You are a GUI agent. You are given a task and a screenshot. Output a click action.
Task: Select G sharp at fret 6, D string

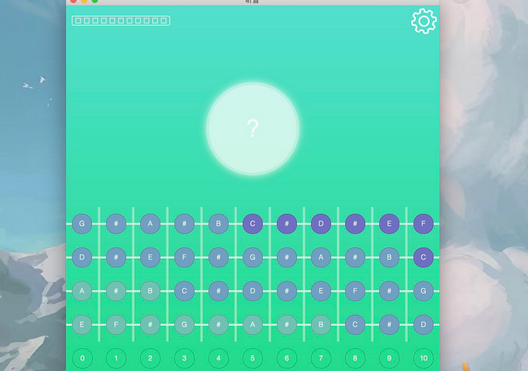[x=287, y=257]
